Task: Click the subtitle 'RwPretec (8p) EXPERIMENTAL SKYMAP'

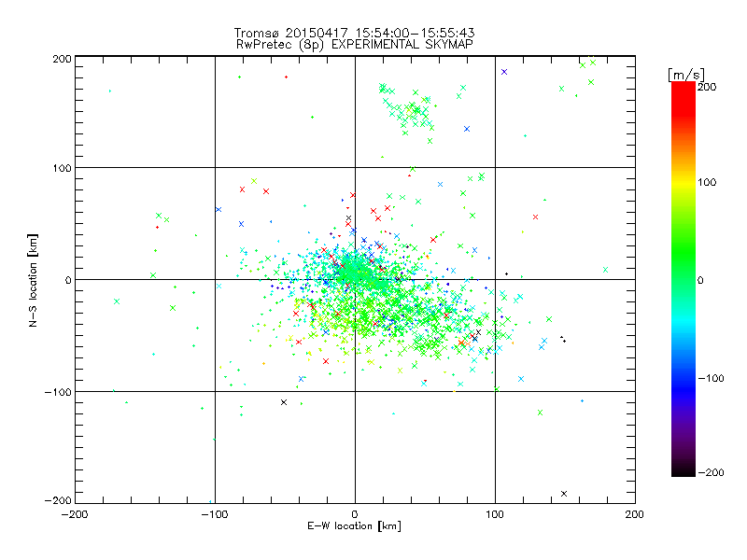Action: click(355, 44)
